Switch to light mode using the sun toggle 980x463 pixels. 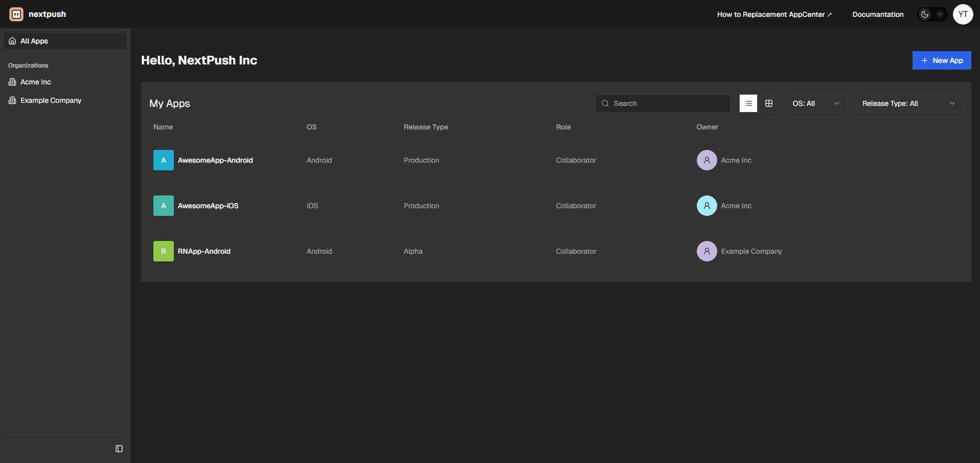tap(940, 14)
